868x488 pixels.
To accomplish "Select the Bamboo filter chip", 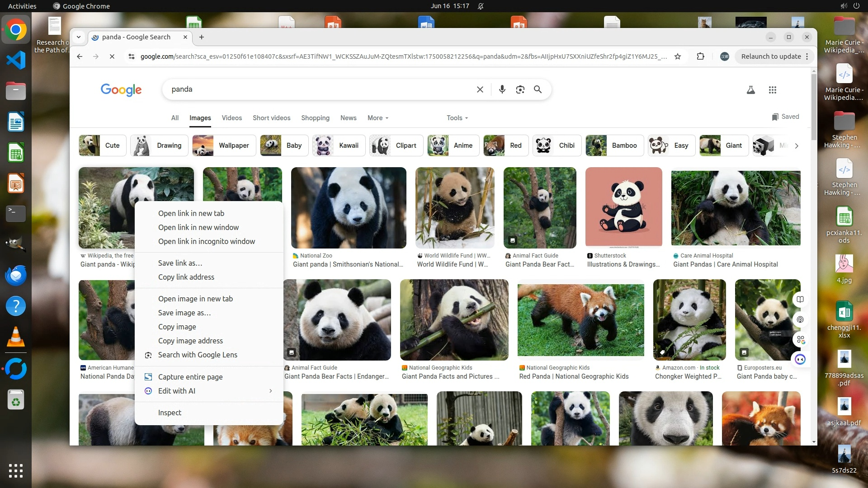I will [x=614, y=145].
